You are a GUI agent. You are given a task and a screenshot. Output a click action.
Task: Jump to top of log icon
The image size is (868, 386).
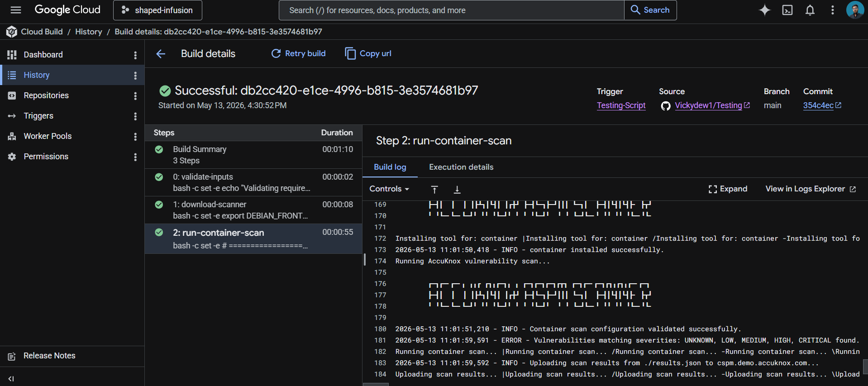click(434, 189)
